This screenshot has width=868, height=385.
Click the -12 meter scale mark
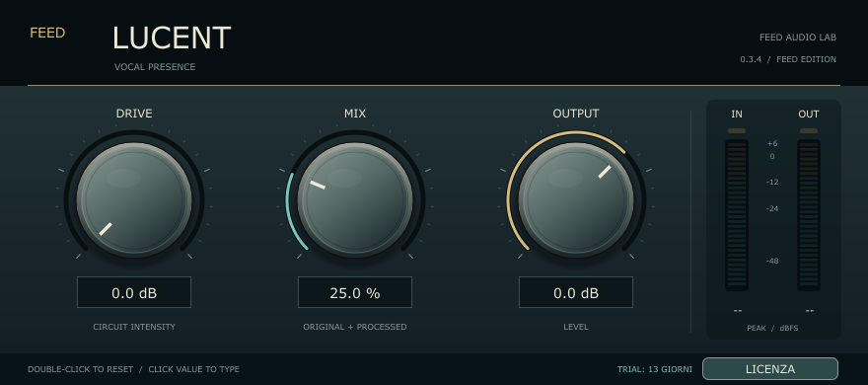772,183
